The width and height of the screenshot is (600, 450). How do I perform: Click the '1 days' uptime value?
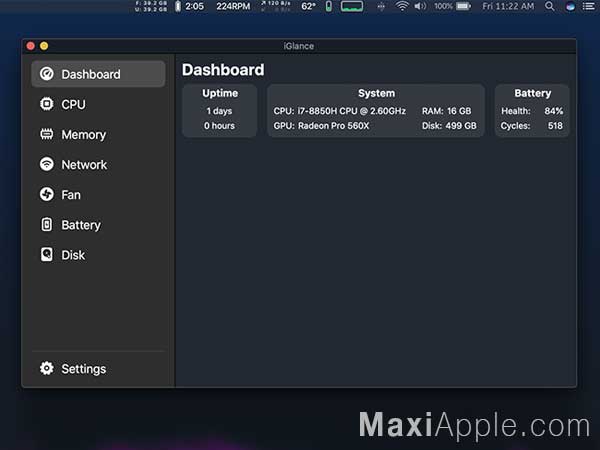pos(219,111)
